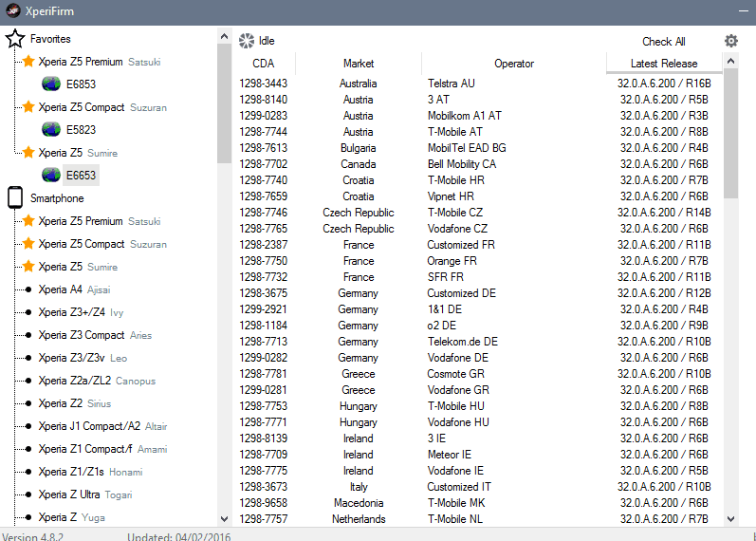Select the Orange FR row
756x541 pixels.
478,261
